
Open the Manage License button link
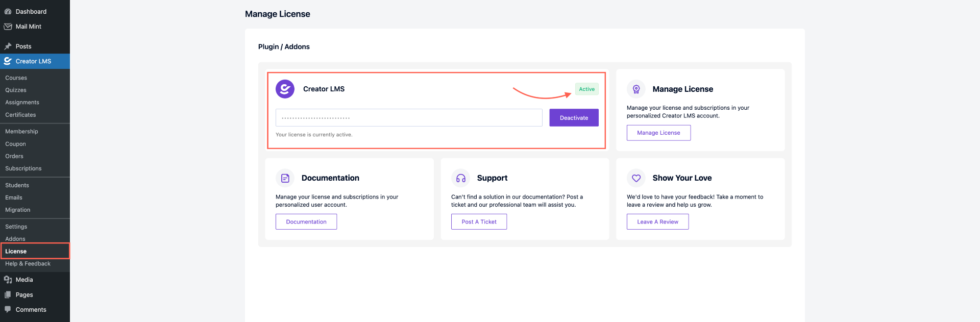click(658, 133)
